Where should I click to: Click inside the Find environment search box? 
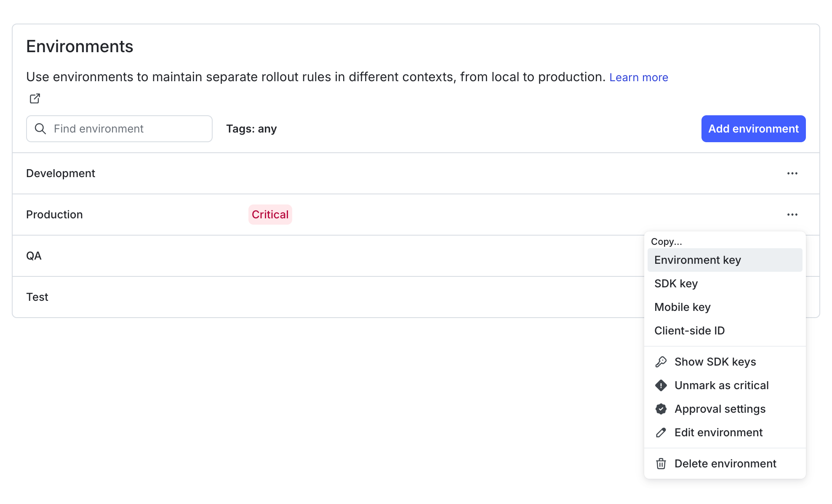(x=119, y=129)
